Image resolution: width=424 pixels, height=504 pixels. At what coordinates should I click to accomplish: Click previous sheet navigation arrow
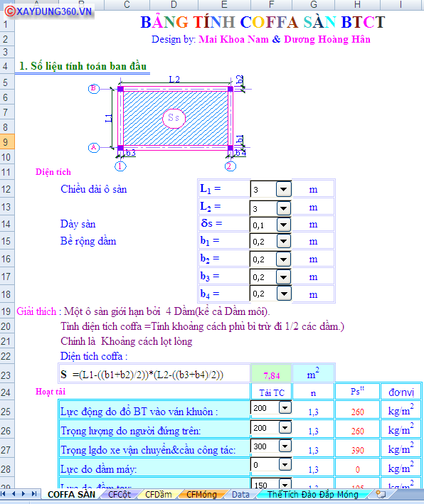(14, 494)
